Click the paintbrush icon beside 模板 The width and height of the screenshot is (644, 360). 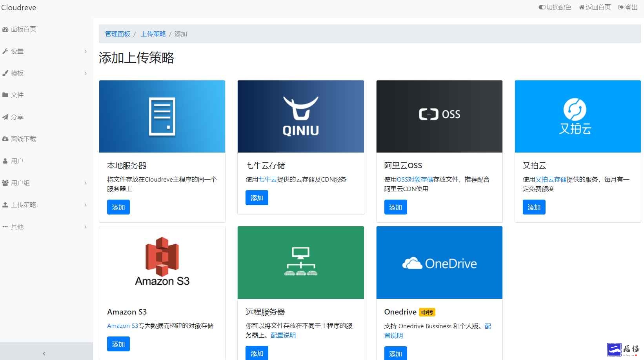[x=5, y=73]
